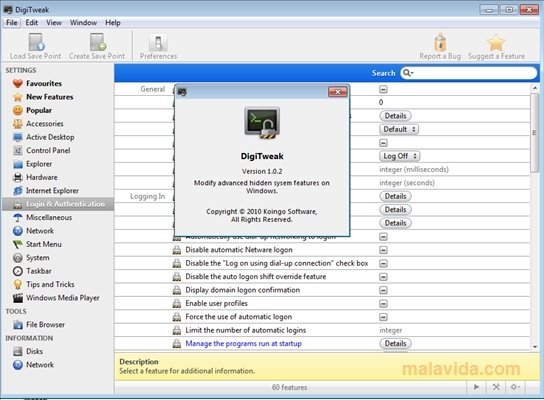Open the File Browser tool
The width and height of the screenshot is (544, 400).
(45, 325)
